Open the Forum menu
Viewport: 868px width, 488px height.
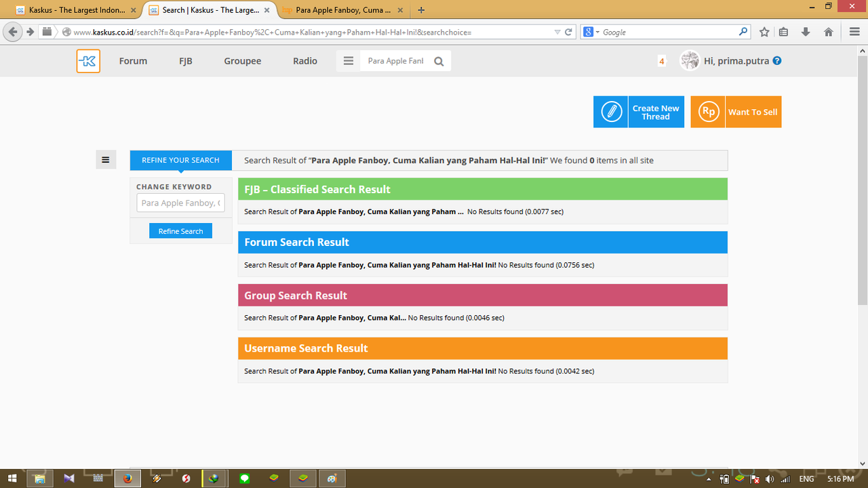click(x=133, y=61)
